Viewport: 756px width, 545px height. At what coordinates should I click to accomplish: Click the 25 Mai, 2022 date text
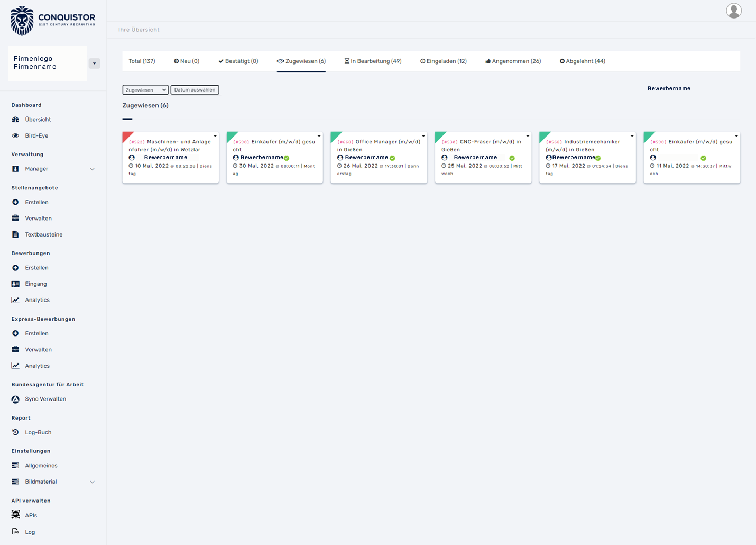tap(465, 166)
